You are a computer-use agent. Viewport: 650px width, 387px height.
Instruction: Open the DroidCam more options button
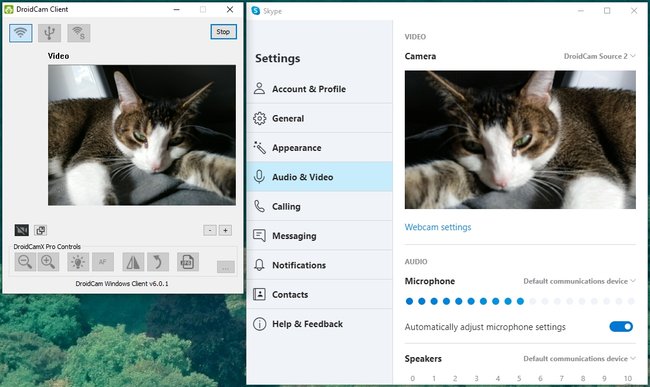[226, 267]
